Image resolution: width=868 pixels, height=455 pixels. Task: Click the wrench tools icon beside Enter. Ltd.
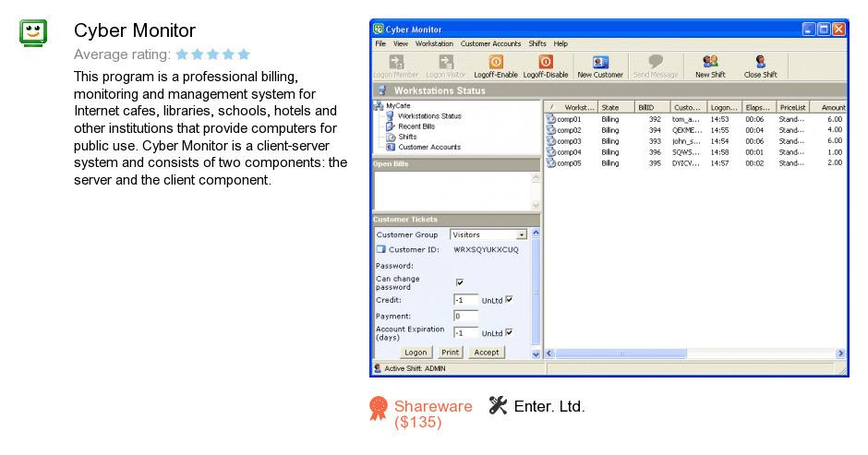pyautogui.click(x=498, y=405)
